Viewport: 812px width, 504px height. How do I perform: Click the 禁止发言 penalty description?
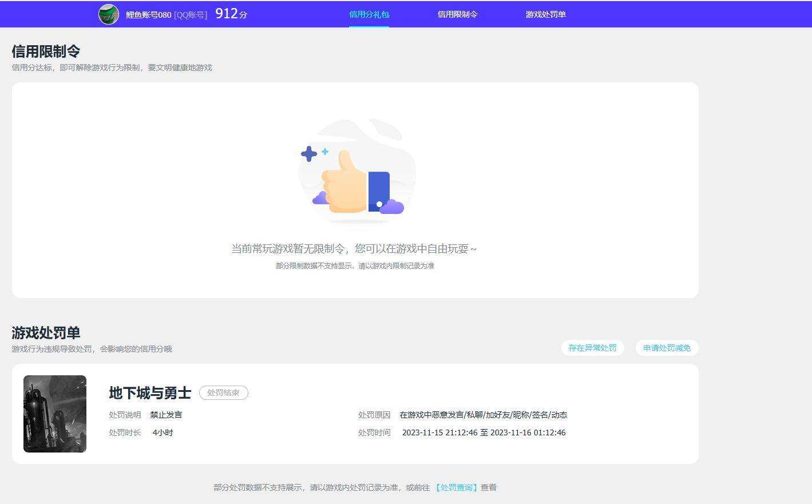pyautogui.click(x=166, y=415)
